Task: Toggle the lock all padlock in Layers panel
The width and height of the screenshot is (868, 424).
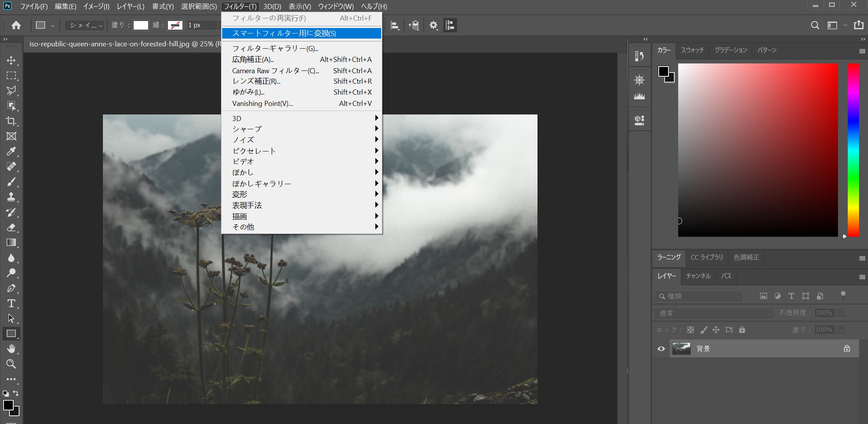Action: pos(742,329)
